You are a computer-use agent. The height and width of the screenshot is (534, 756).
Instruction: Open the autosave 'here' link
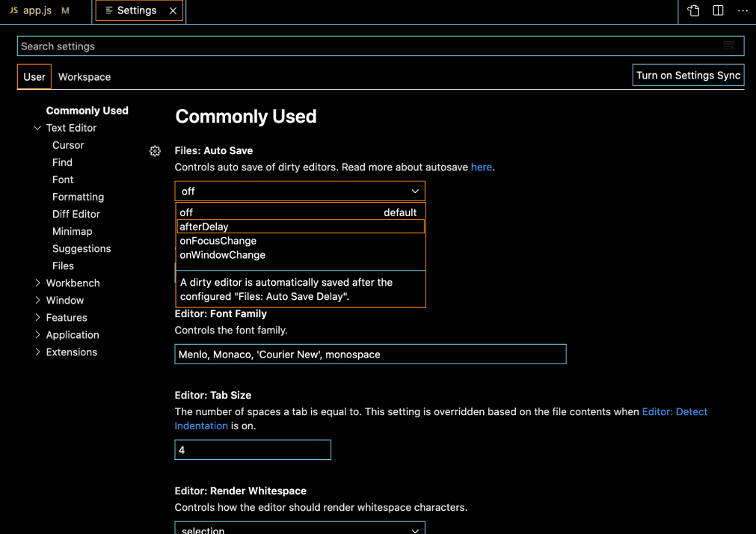[x=482, y=168]
